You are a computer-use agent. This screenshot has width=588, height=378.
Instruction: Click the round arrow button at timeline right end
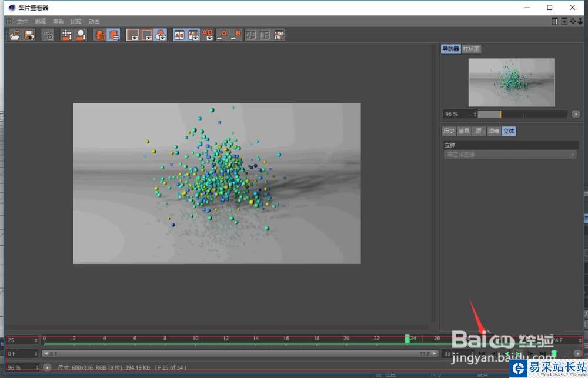[x=577, y=354]
